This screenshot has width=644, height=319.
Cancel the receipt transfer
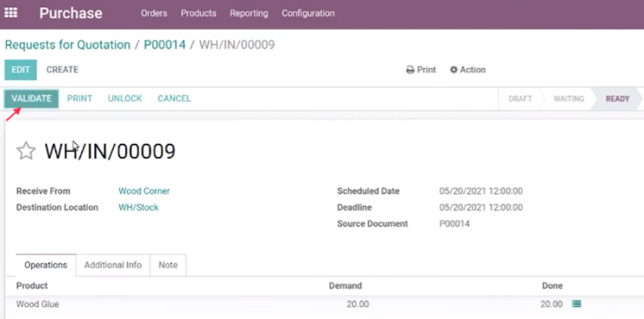tap(174, 98)
